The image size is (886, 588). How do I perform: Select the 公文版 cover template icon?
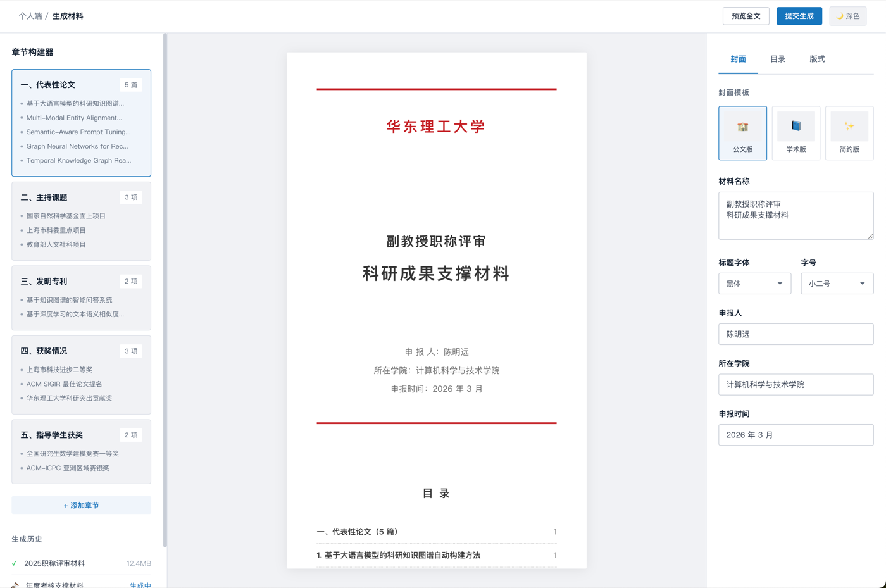click(x=742, y=127)
